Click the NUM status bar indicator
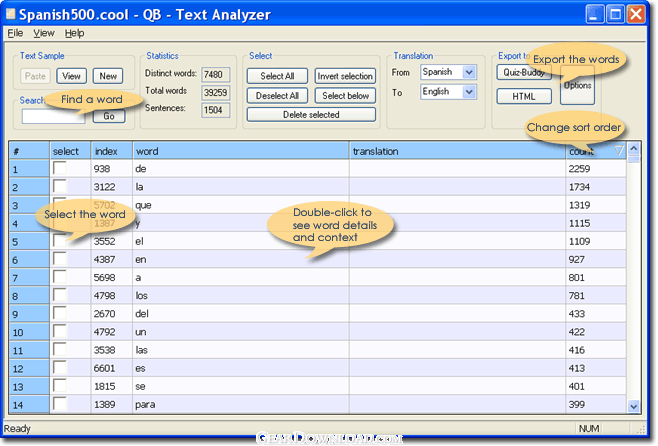The image size is (658, 446). 589,428
